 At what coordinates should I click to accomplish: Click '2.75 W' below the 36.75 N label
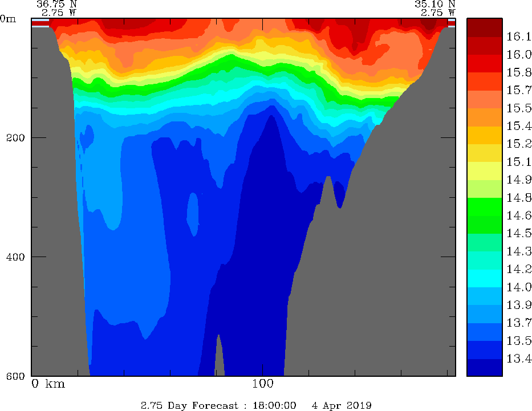59,13
